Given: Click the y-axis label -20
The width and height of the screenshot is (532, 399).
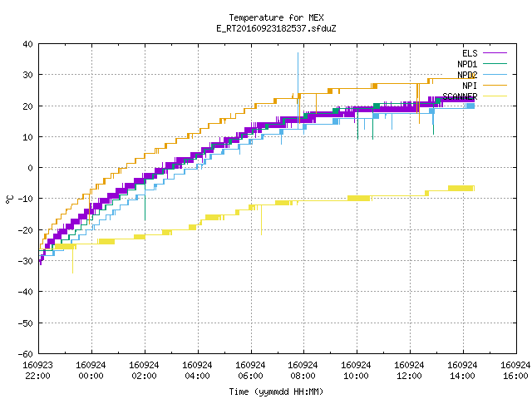Looking at the screenshot, I should point(26,230).
